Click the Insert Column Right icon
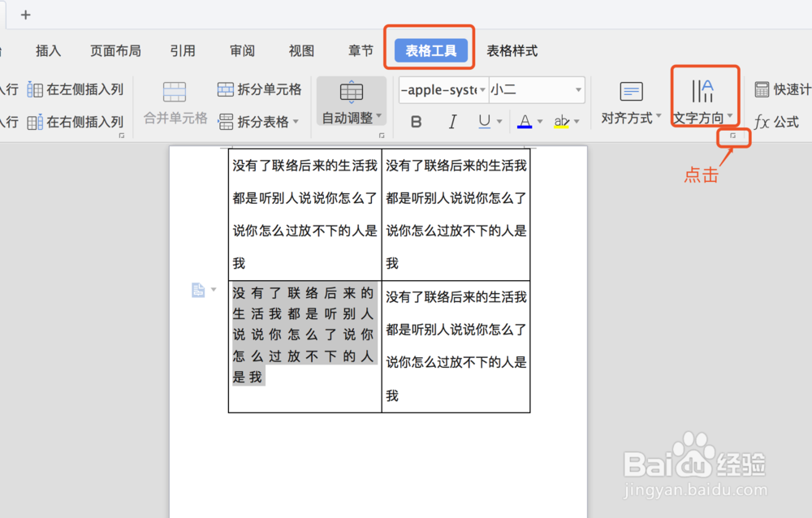 (x=36, y=122)
